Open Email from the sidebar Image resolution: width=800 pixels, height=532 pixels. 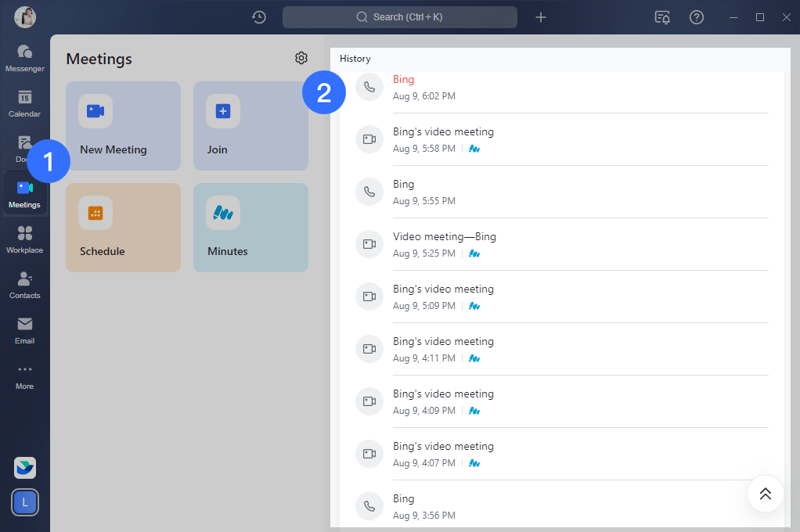click(24, 330)
